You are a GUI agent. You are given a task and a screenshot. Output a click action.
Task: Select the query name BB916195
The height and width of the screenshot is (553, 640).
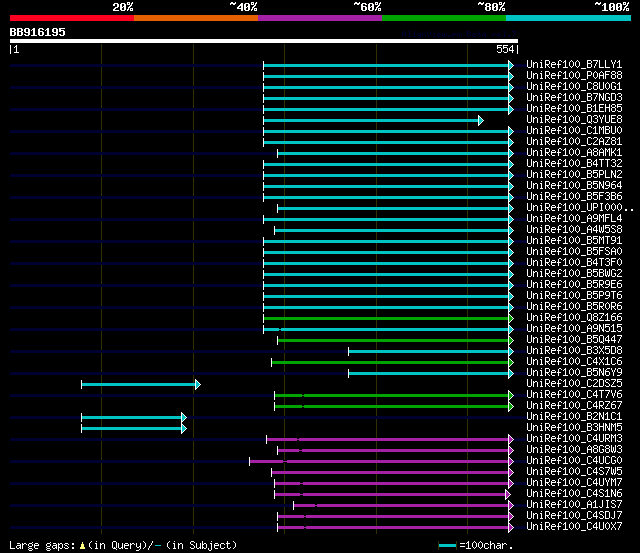point(38,32)
